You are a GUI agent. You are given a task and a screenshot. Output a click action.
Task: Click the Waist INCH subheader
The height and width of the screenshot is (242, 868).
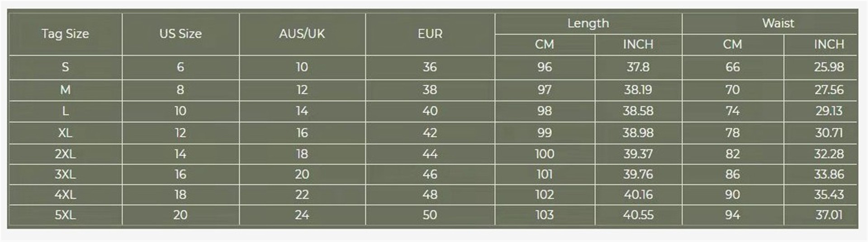pyautogui.click(x=829, y=44)
